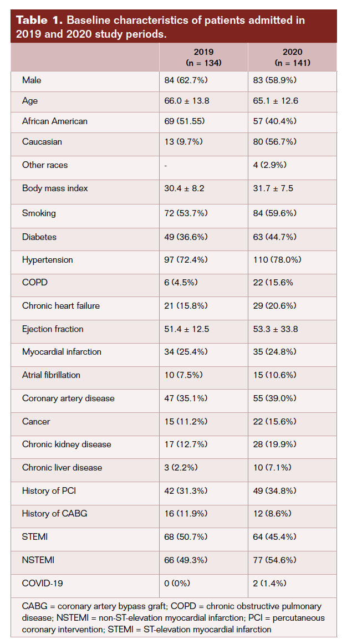Click the History of CABG label
Screen dimensions: 347x644
coord(54,514)
